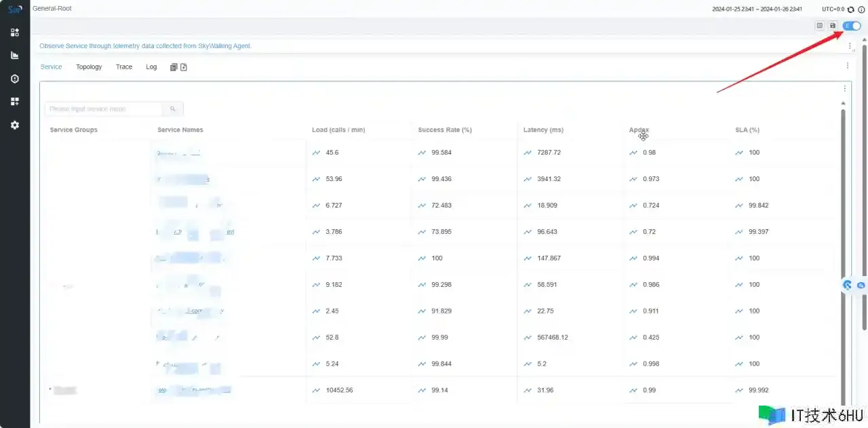Open the three-dot menu of the description widget
Viewport: 868px width, 428px height.
pos(850,46)
